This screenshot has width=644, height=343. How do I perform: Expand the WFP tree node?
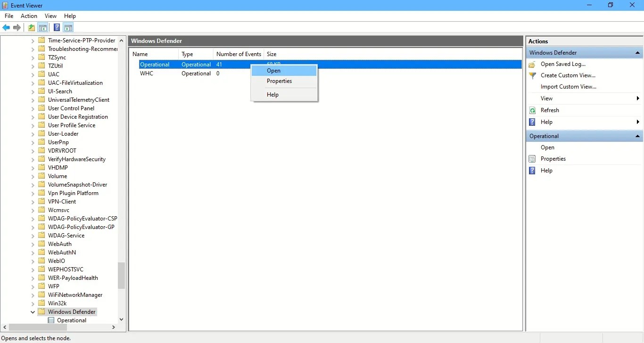pyautogui.click(x=32, y=286)
